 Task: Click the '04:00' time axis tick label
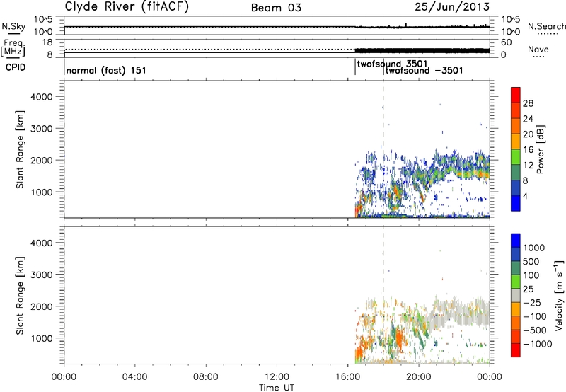click(x=135, y=377)
